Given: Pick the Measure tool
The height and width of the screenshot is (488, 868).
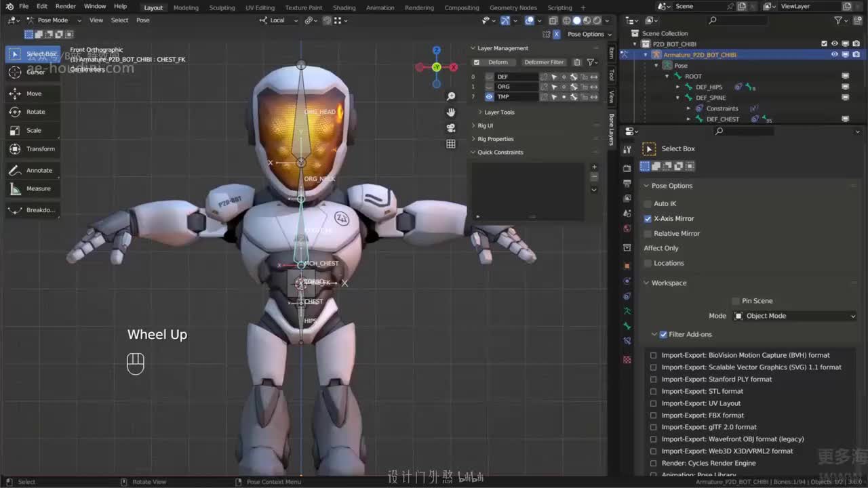Looking at the screenshot, I should click(x=38, y=188).
